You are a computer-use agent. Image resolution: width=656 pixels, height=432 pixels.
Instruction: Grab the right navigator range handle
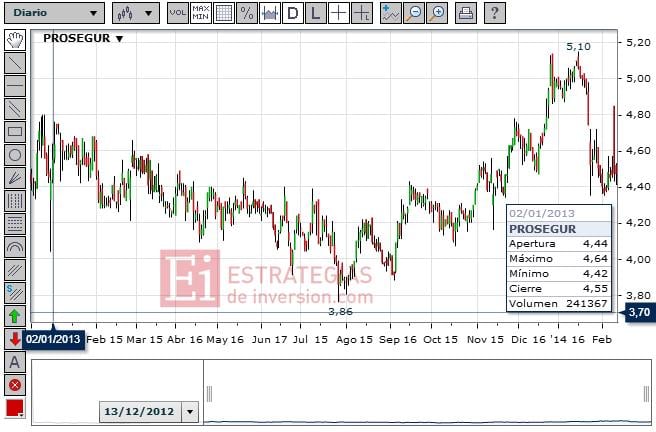[646, 394]
